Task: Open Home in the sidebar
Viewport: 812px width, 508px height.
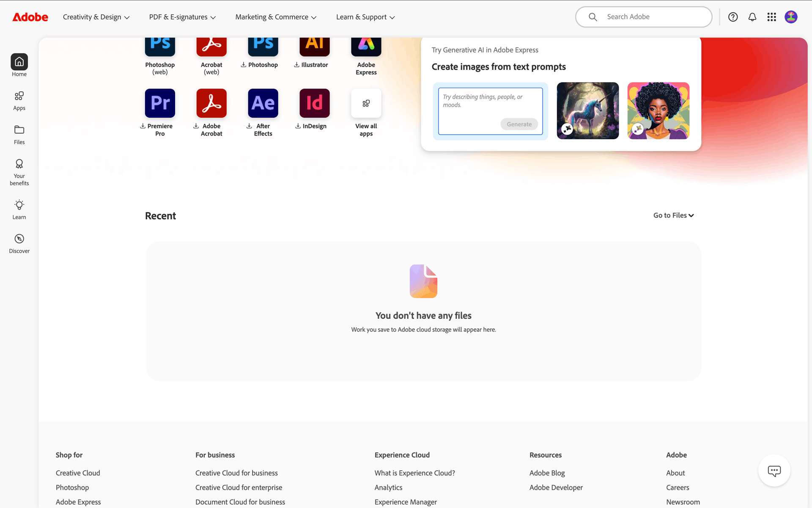Action: point(19,65)
